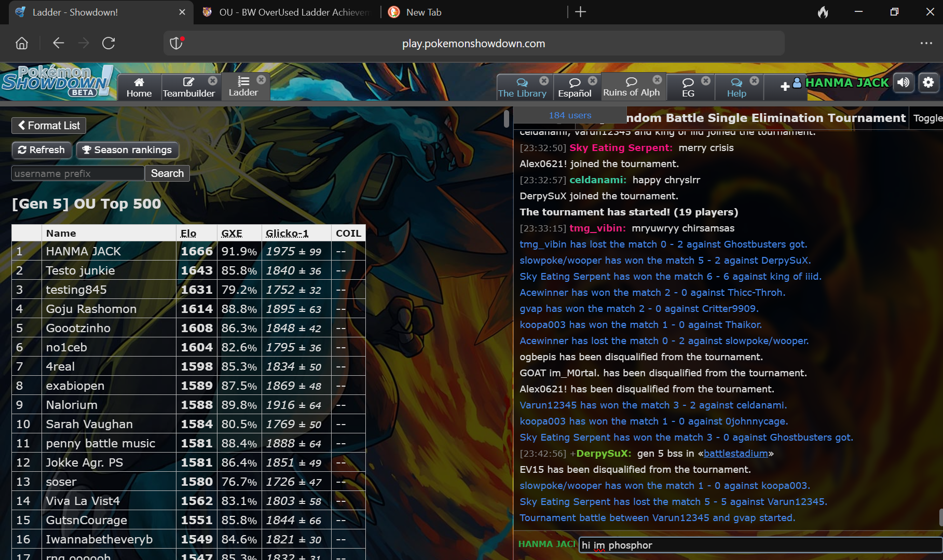The height and width of the screenshot is (560, 943).
Task: Close the Ladder - Showdown! browser tab
Action: pos(182,12)
